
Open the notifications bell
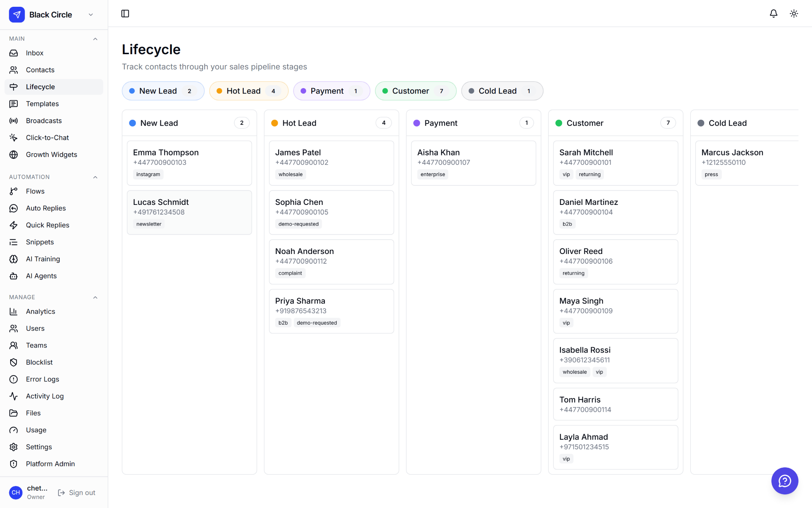tap(774, 14)
